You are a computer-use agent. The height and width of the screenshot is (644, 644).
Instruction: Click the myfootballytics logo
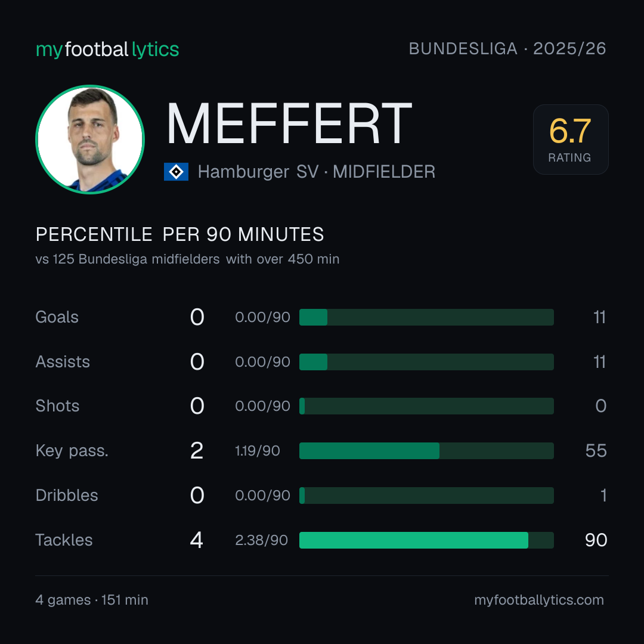pos(107,49)
